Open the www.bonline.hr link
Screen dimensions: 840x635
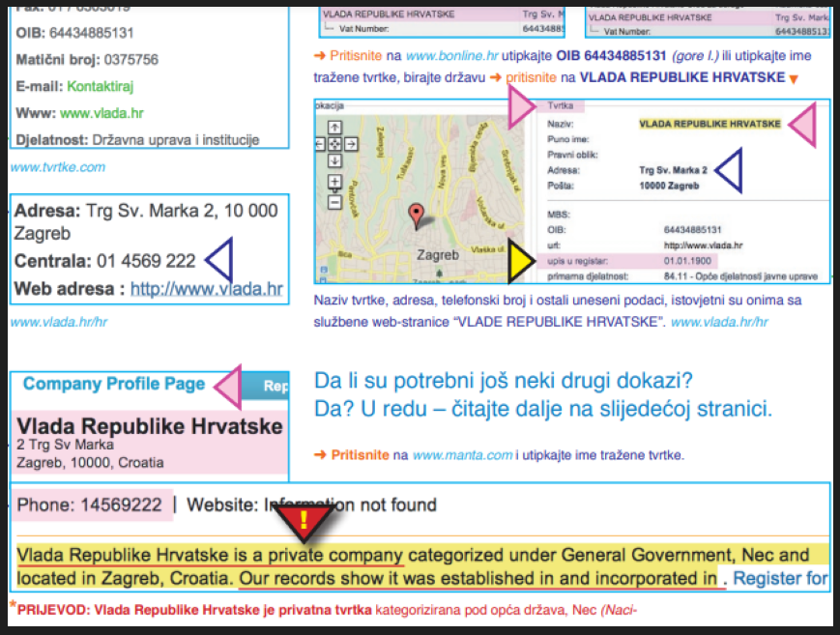tap(451, 56)
